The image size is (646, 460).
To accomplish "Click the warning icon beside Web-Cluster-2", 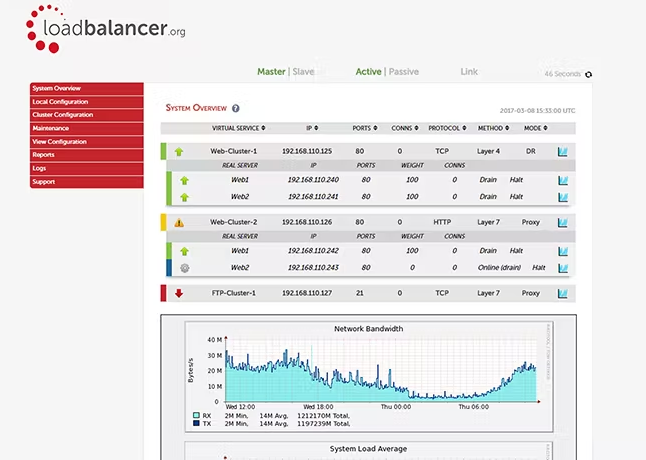I will pyautogui.click(x=180, y=222).
